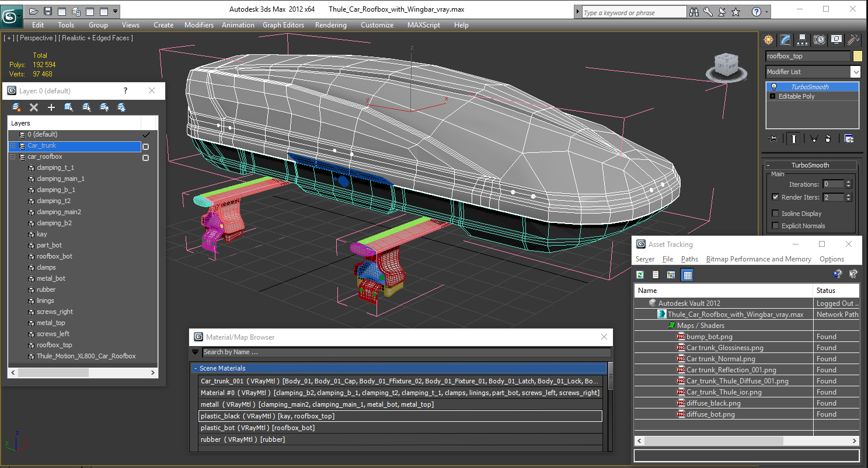Click Table View icon in Asset Tracking
Image resolution: width=868 pixels, height=468 pixels.
click(x=687, y=275)
